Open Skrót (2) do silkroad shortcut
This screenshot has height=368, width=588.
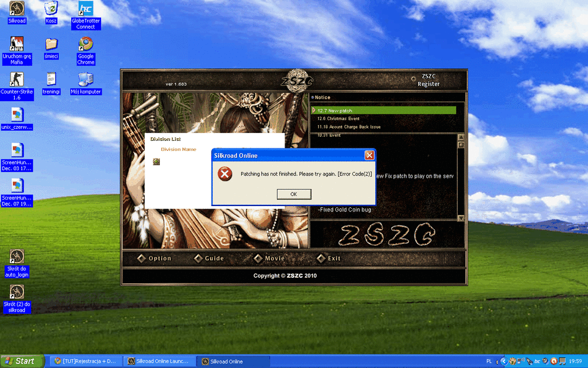click(17, 299)
